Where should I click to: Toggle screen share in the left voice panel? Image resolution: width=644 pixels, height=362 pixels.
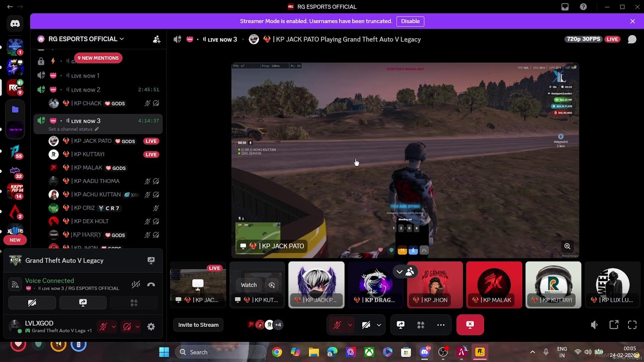point(83,303)
